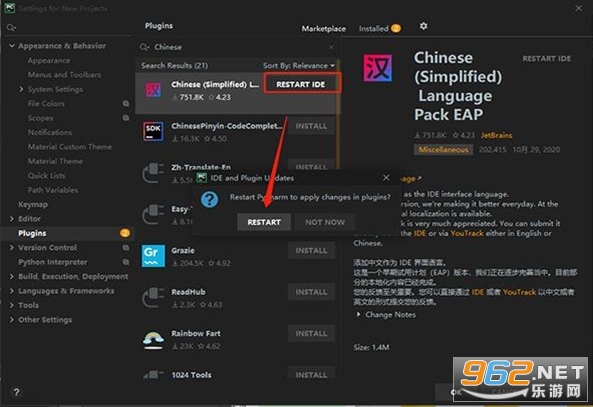The image size is (593, 407).
Task: Click the settings search magnifier icon
Action: coord(11,28)
